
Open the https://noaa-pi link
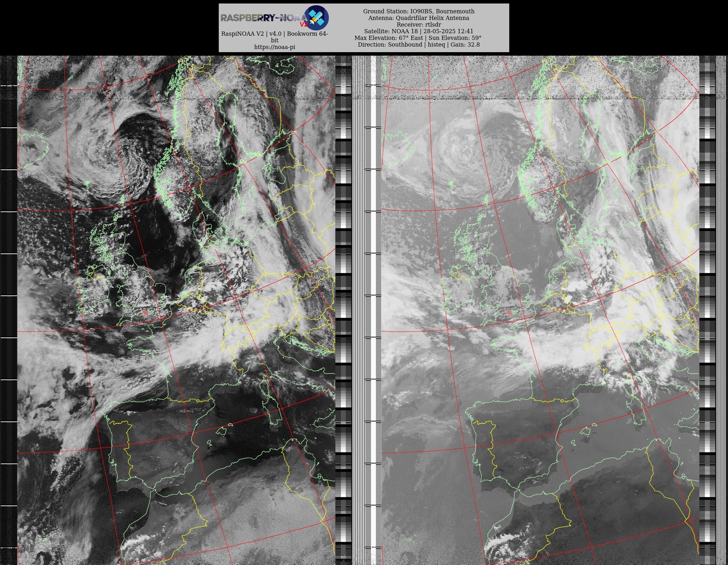275,47
